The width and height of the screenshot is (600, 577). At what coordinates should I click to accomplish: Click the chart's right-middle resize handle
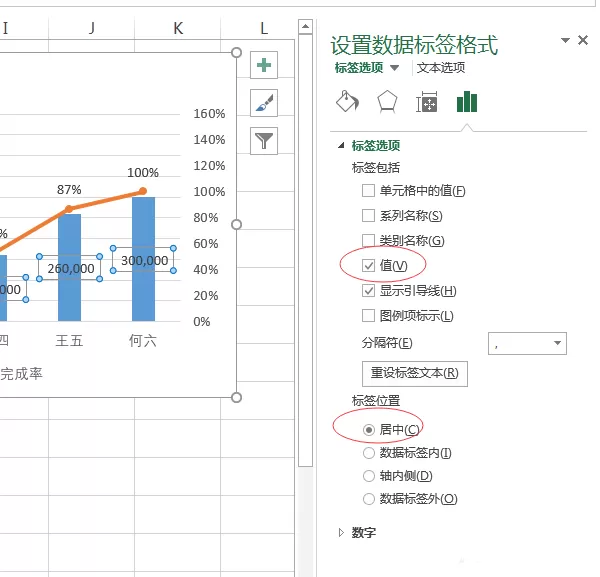click(236, 225)
